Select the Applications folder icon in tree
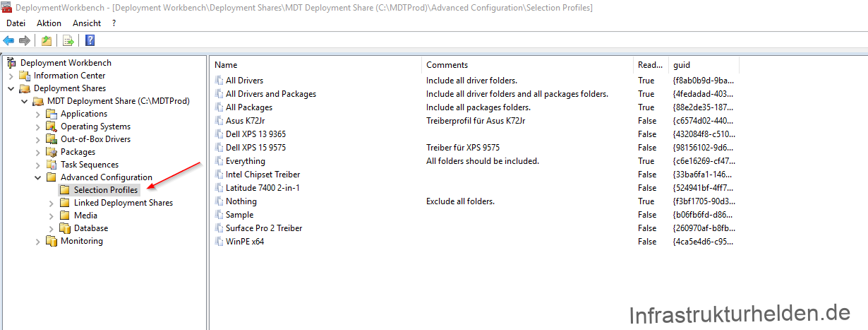The image size is (868, 330). [52, 114]
